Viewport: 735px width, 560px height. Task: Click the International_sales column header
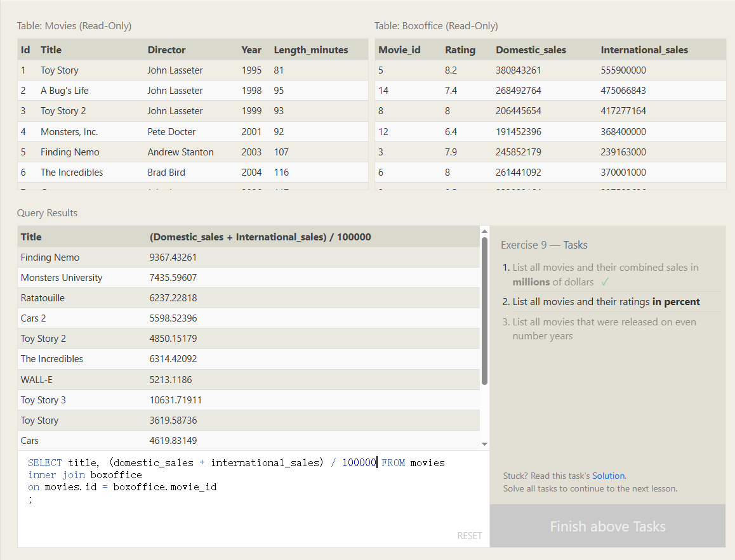[x=644, y=49]
